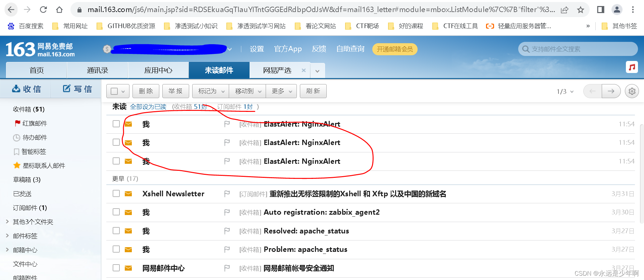Go back with the browser back arrow
Viewport: 644px width, 280px height.
[x=11, y=10]
